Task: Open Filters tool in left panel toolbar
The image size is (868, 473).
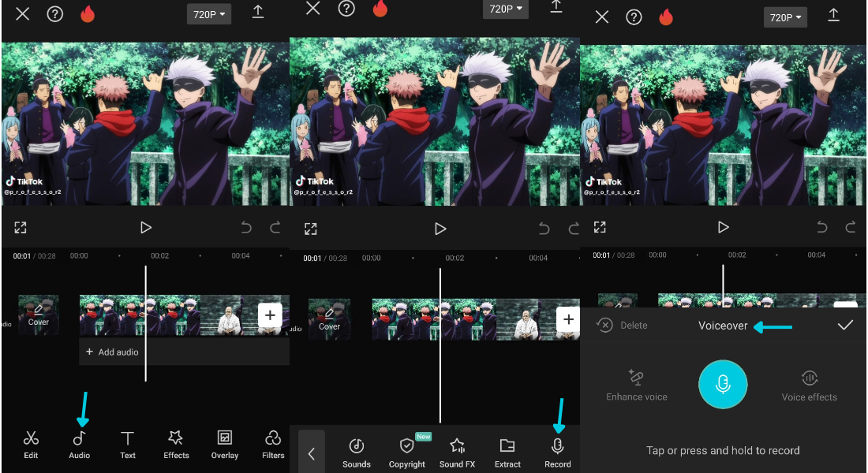Action: pos(273,445)
